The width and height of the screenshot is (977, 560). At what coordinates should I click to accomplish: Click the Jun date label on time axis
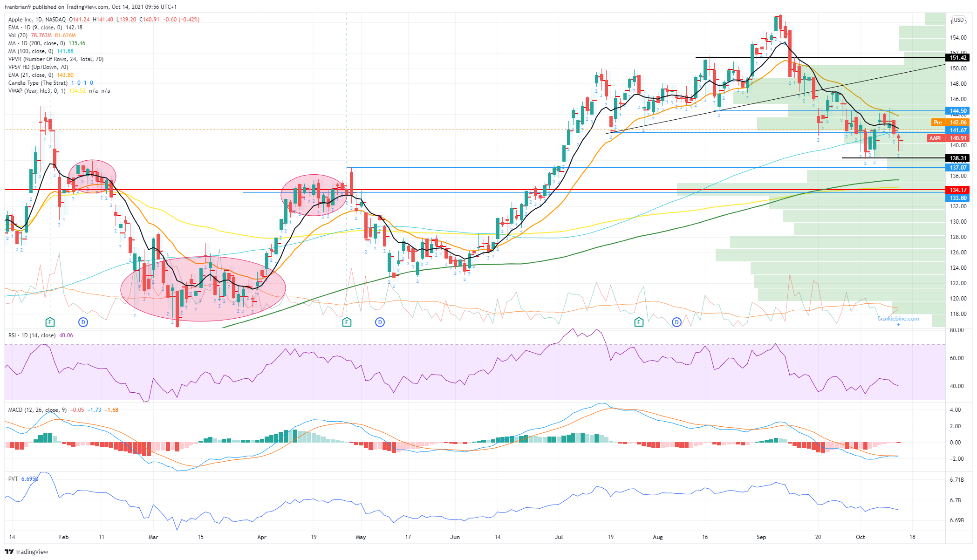point(455,537)
